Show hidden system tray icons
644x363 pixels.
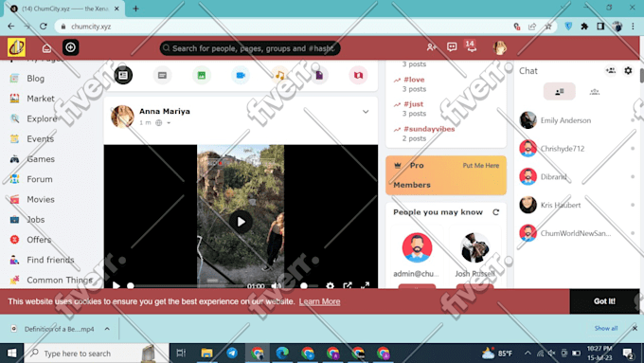[x=528, y=353]
